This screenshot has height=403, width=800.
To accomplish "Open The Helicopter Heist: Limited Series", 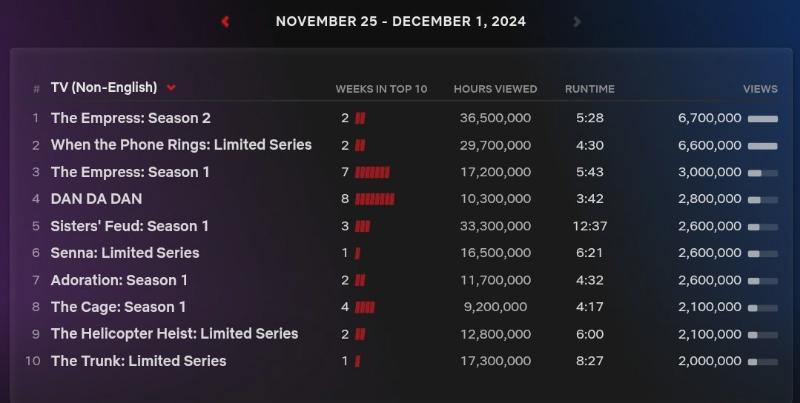I will 174,334.
